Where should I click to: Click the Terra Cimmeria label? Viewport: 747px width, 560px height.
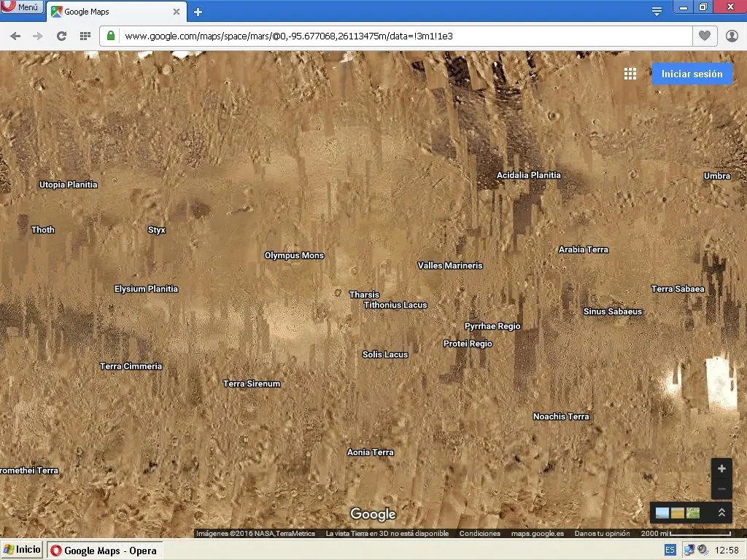tap(131, 366)
